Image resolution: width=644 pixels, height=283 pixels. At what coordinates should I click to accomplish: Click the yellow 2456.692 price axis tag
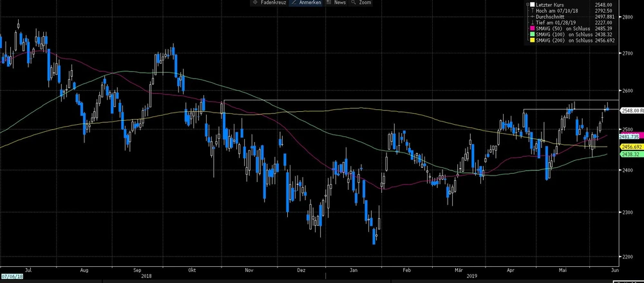pos(629,147)
